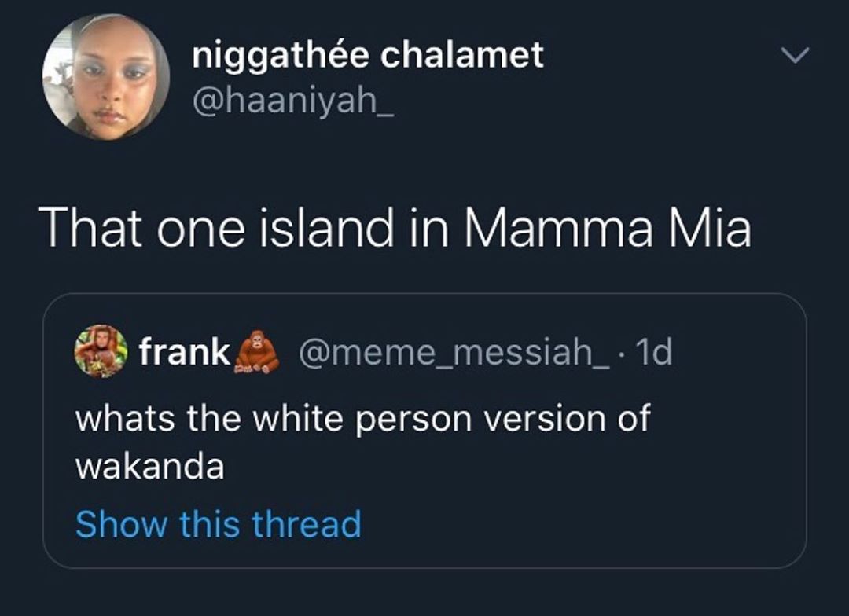Image resolution: width=849 pixels, height=616 pixels.
Task: Open the @meme_messiah_ handle
Action: tap(454, 352)
